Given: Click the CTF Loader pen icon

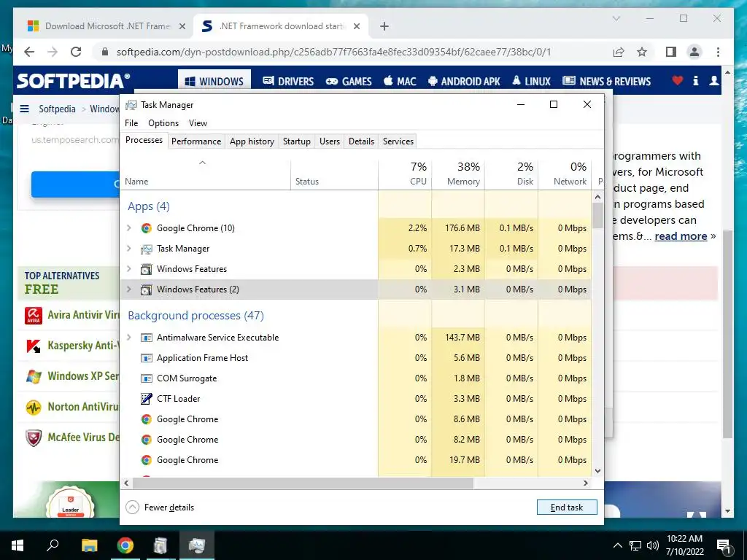Looking at the screenshot, I should pos(146,399).
